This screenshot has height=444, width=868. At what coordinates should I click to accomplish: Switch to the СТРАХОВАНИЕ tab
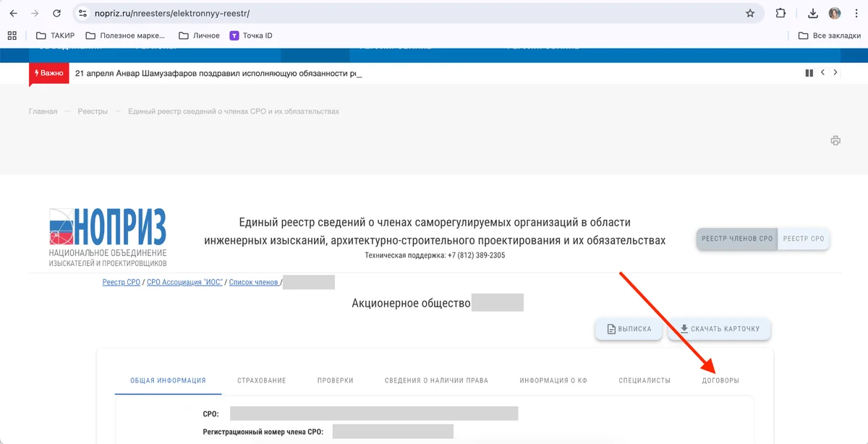click(x=262, y=380)
